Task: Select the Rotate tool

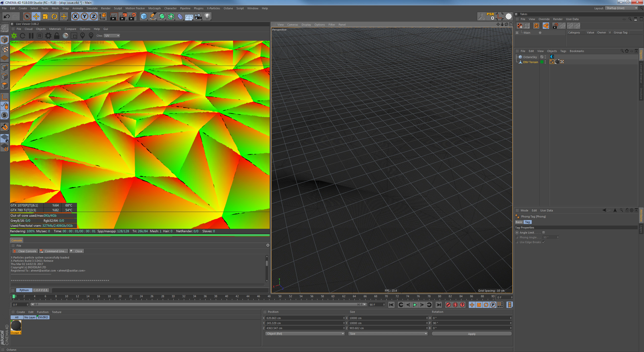Action: [54, 17]
